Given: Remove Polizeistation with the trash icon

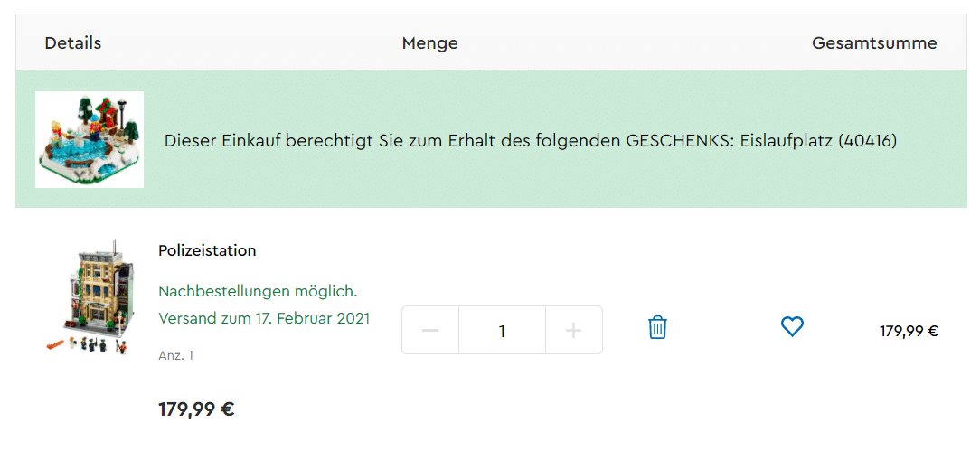Looking at the screenshot, I should click(657, 328).
